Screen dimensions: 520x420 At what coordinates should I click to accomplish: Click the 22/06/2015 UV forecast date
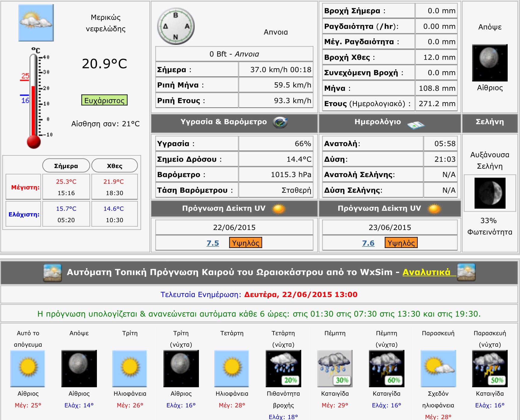click(234, 228)
